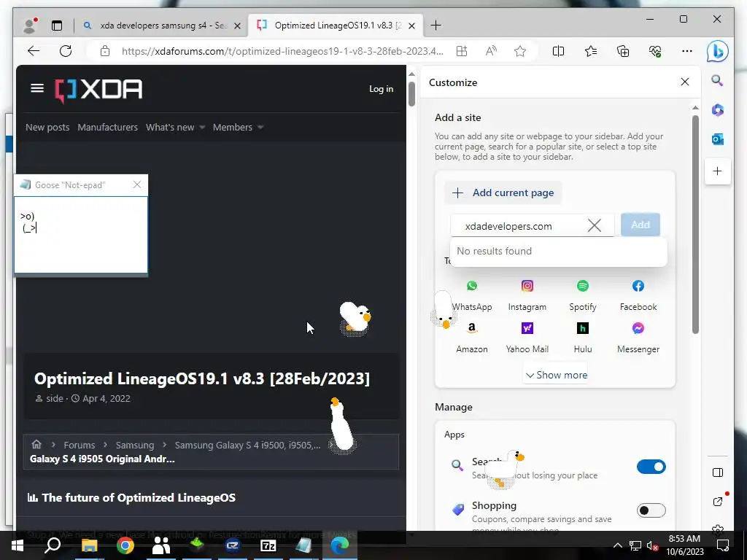The image size is (747, 560).
Task: Show hidden system tray icons
Action: (x=617, y=545)
